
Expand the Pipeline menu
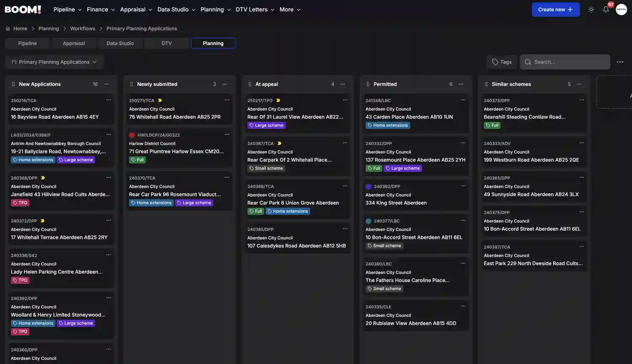[67, 9]
